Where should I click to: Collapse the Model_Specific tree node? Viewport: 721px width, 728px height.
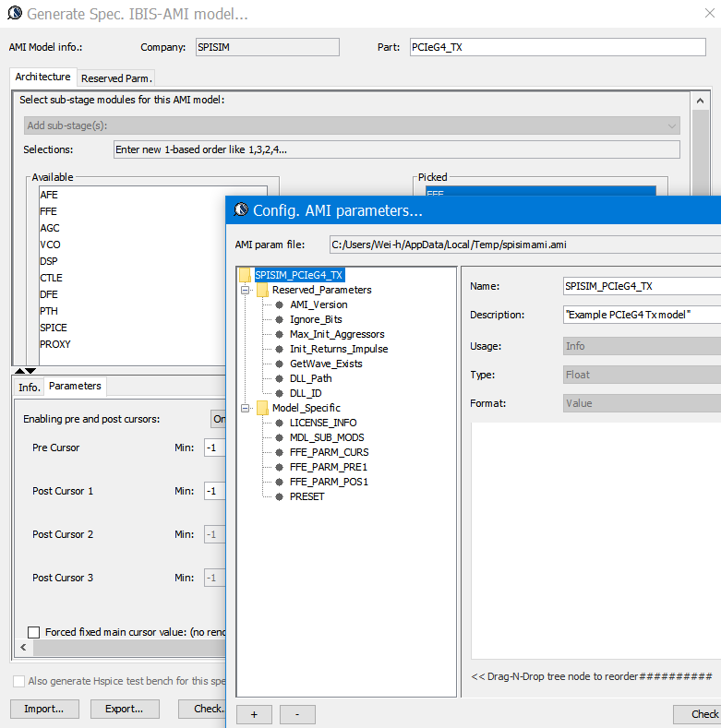(x=246, y=408)
